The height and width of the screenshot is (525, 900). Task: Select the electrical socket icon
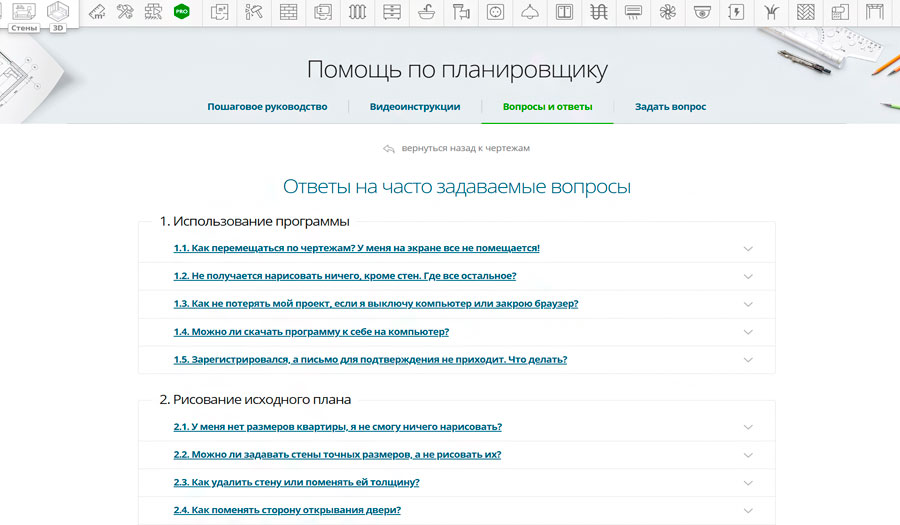coord(495,12)
